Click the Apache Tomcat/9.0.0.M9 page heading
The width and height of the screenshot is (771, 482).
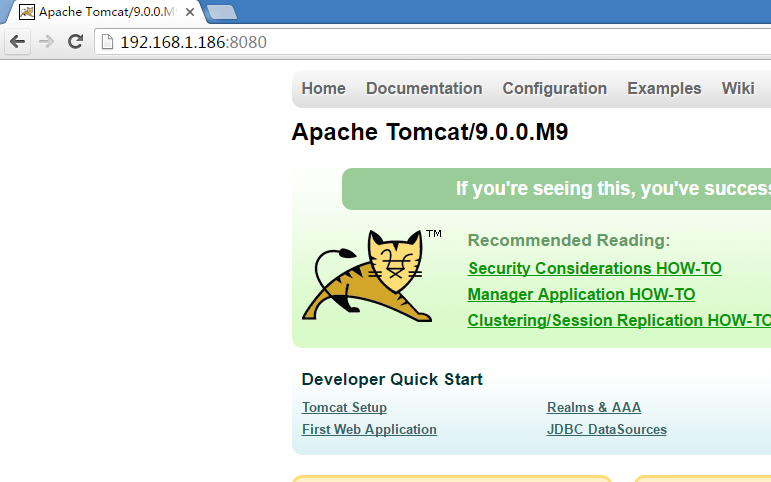(x=430, y=132)
